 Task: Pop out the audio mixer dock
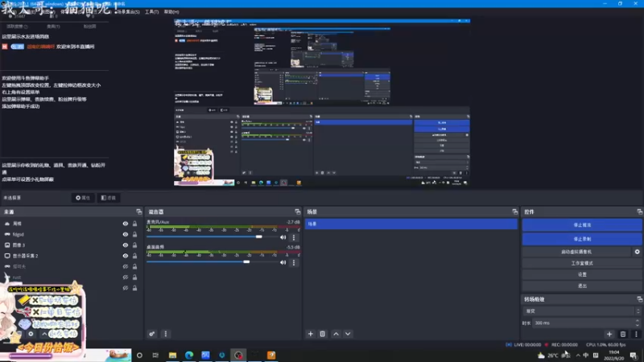click(297, 212)
